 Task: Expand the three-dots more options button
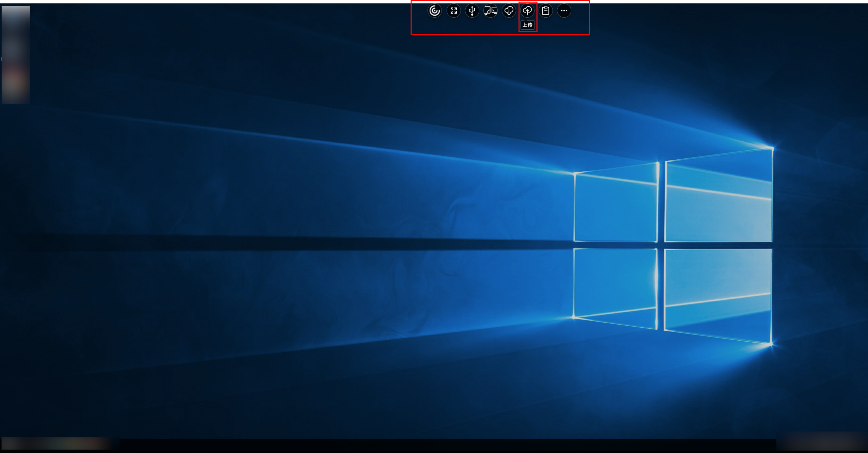[564, 11]
